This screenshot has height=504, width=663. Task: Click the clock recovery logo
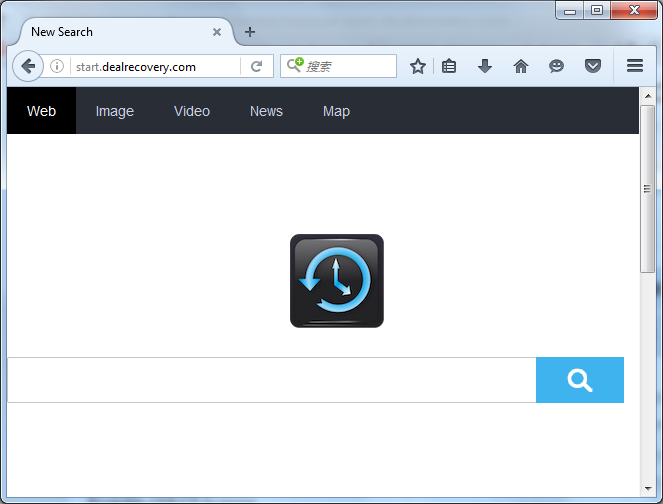coord(337,281)
